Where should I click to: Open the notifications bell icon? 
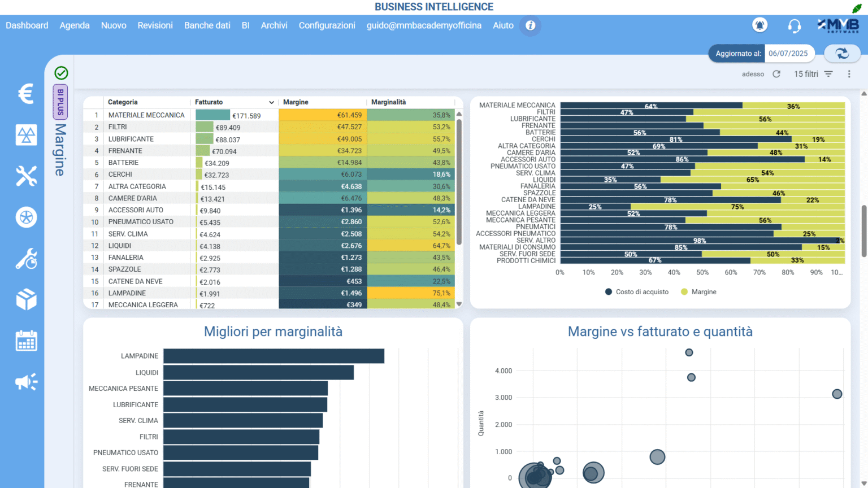pyautogui.click(x=759, y=25)
